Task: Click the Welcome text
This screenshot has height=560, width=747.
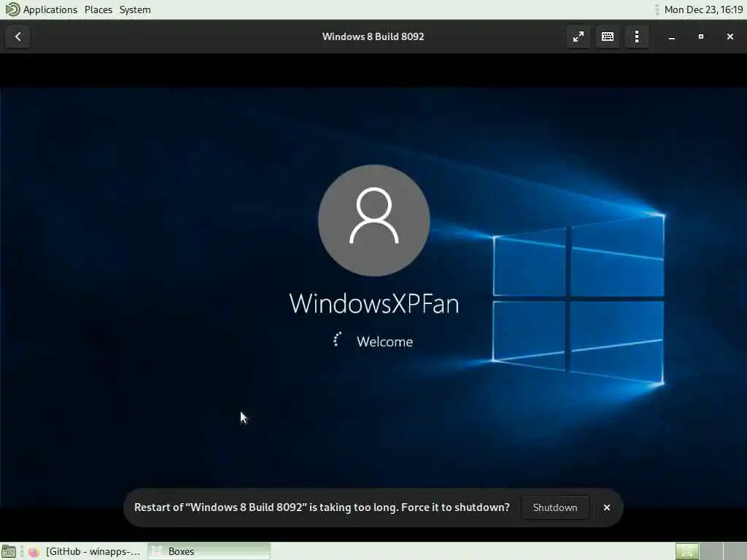Action: [x=385, y=341]
